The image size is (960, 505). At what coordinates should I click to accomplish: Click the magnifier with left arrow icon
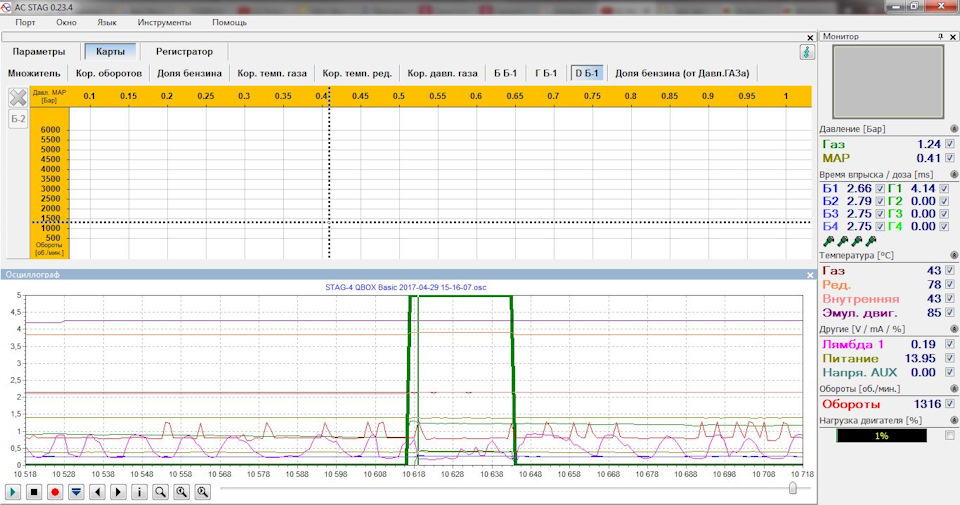[181, 492]
